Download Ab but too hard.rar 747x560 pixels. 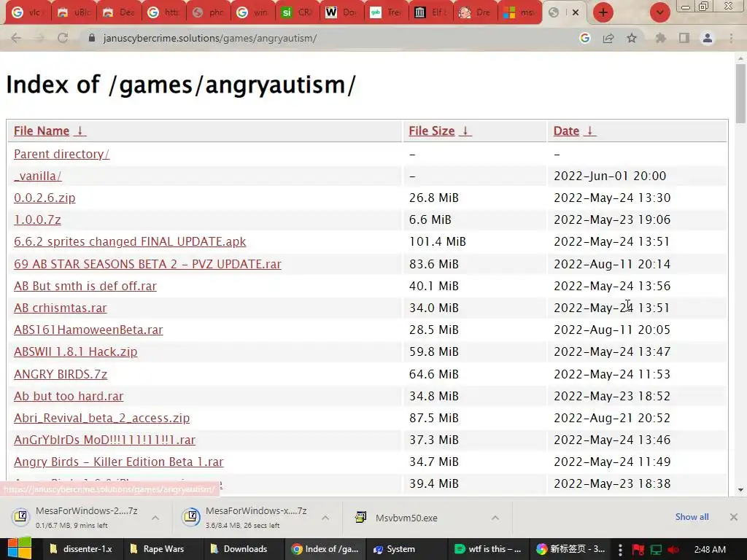(x=69, y=396)
